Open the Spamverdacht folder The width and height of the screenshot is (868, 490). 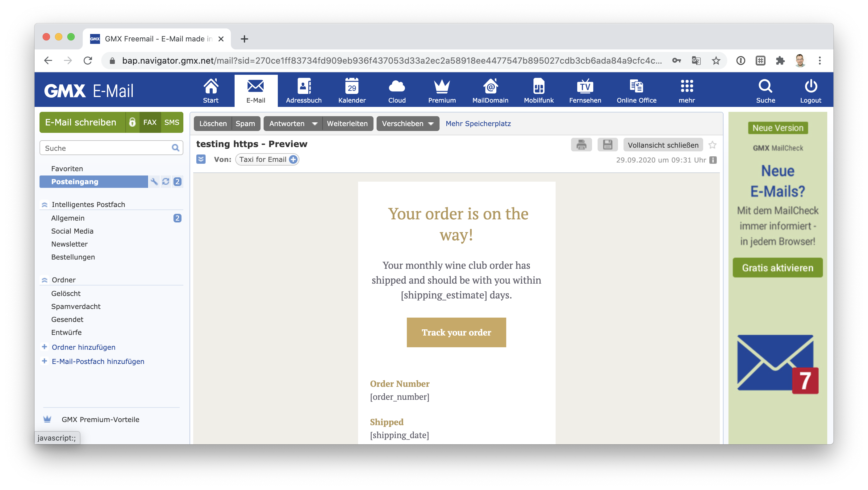76,306
